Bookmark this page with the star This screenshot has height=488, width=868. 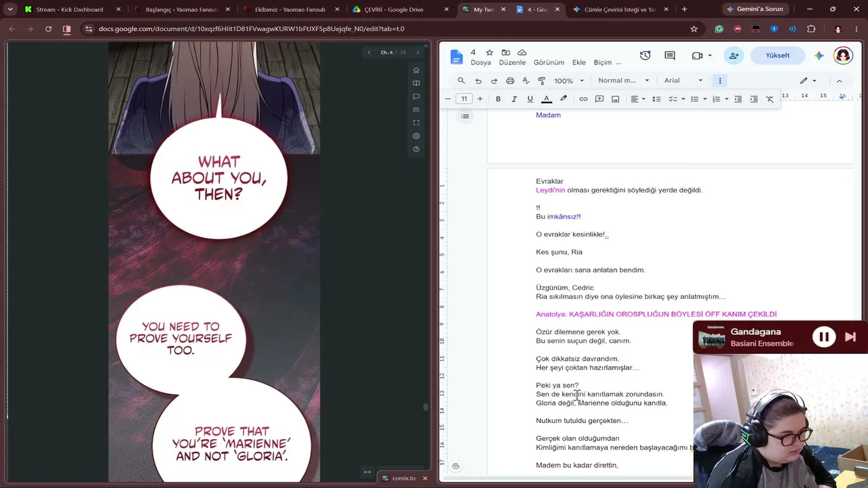tap(694, 29)
